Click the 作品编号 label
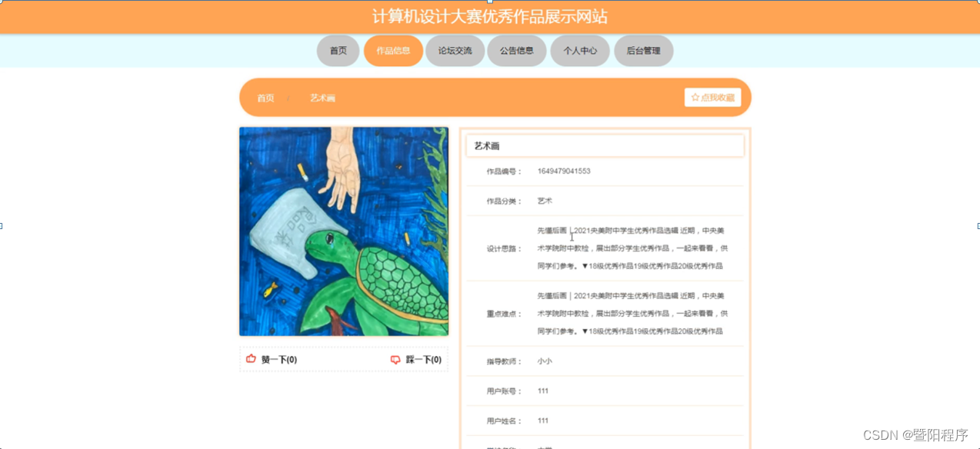This screenshot has height=449, width=980. click(x=505, y=171)
